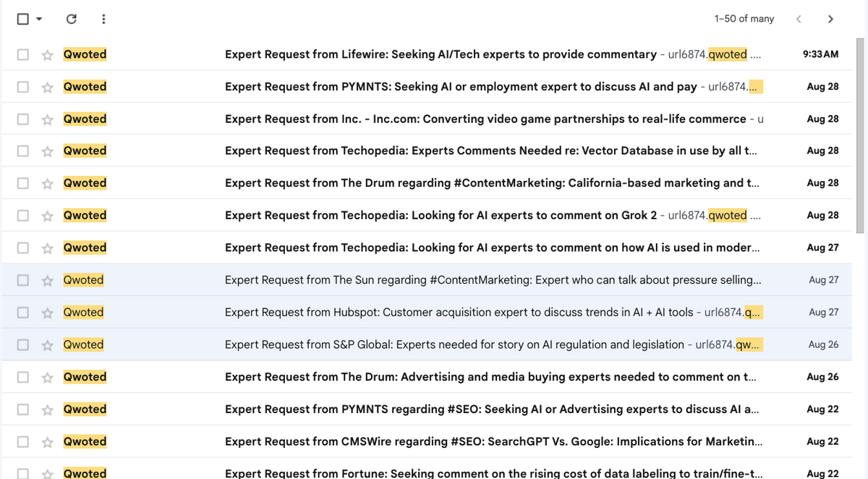
Task: Click the '9:33 AM' timestamp
Action: pos(821,54)
